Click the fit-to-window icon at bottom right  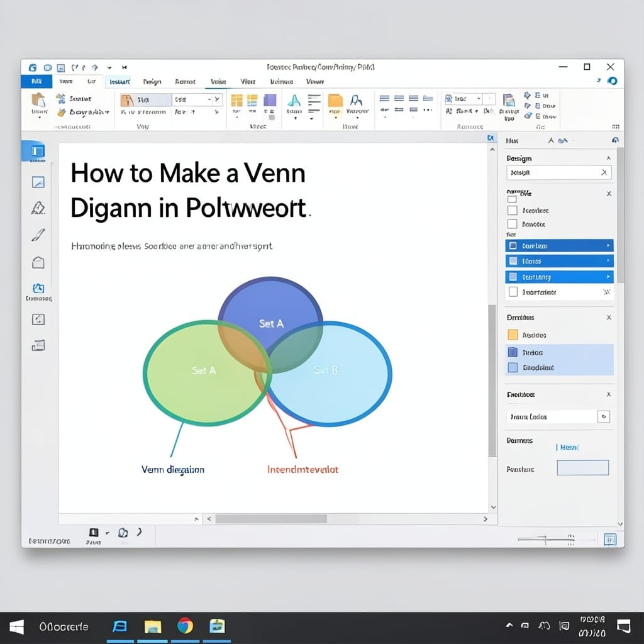point(610,539)
